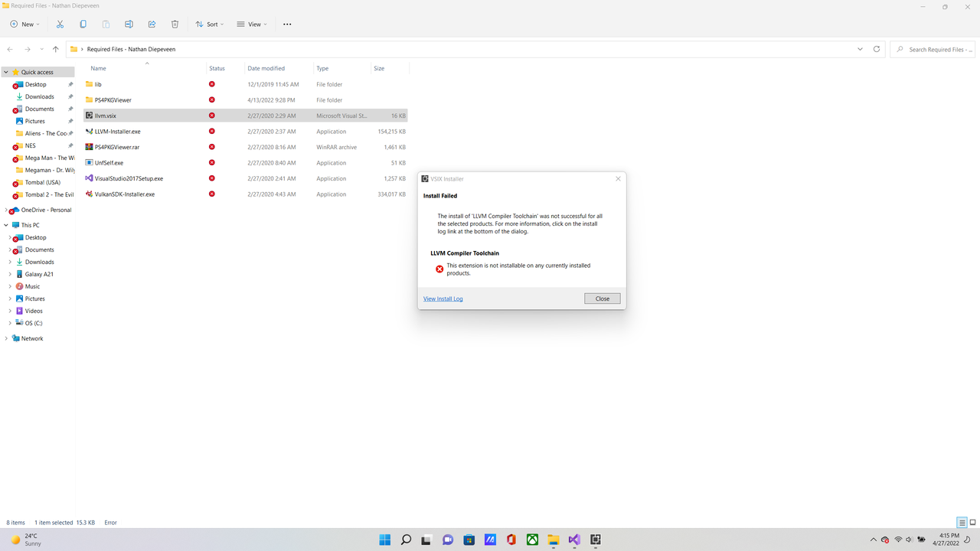Switch to File Explorer on taskbar
This screenshot has width=980, height=551.
click(554, 540)
